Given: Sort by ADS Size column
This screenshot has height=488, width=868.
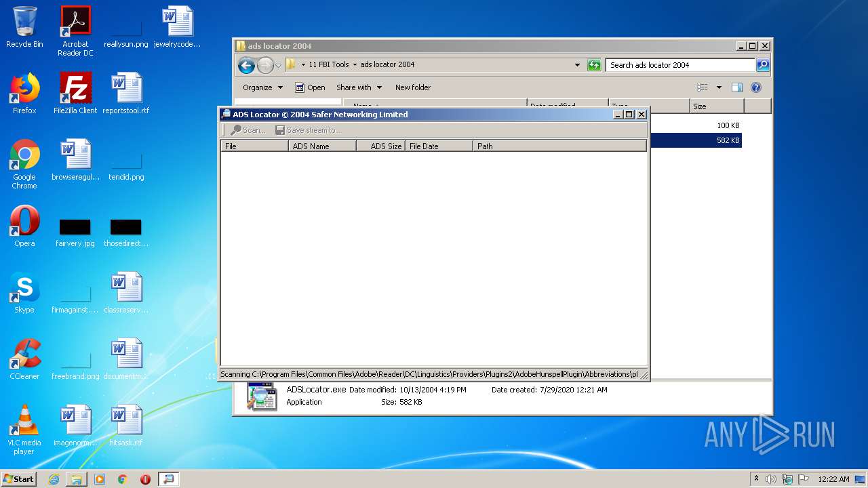Looking at the screenshot, I should 380,146.
